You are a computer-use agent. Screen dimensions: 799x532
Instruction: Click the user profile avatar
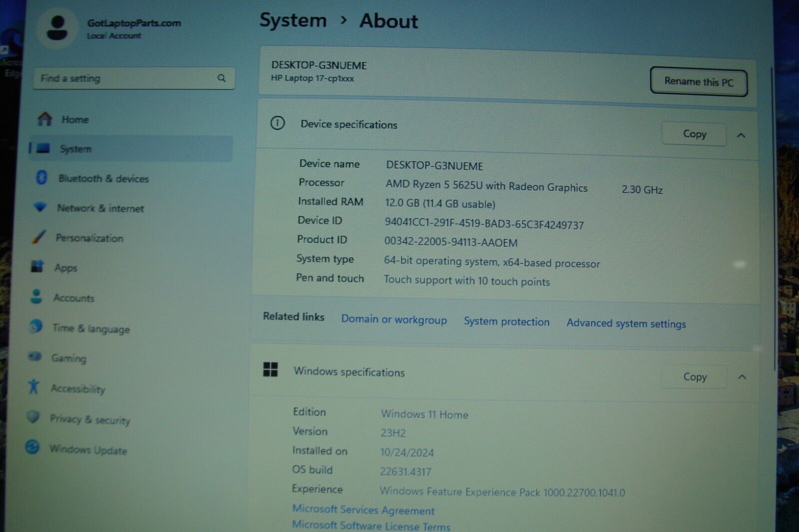pyautogui.click(x=57, y=28)
